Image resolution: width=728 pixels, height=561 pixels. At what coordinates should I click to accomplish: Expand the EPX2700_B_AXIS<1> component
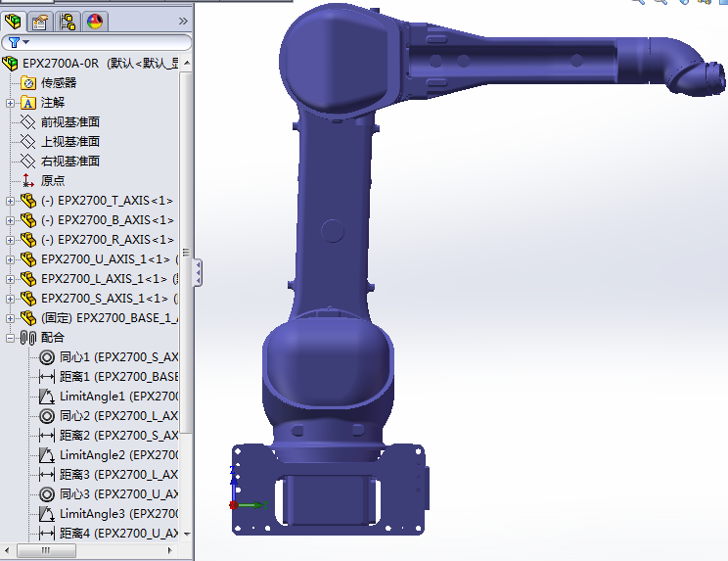click(x=10, y=220)
